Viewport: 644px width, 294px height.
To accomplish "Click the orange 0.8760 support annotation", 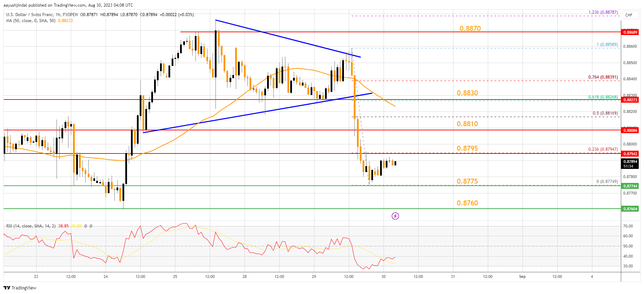I will [x=467, y=203].
